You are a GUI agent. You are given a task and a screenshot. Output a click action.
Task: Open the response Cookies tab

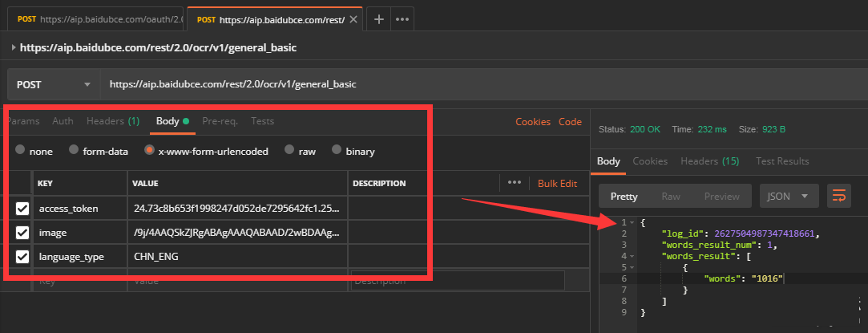coord(650,161)
